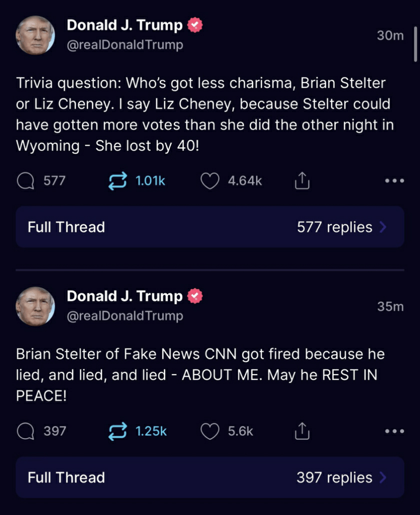The image size is (420, 515).
Task: Share the REST IN PEACE post
Action: 301,431
